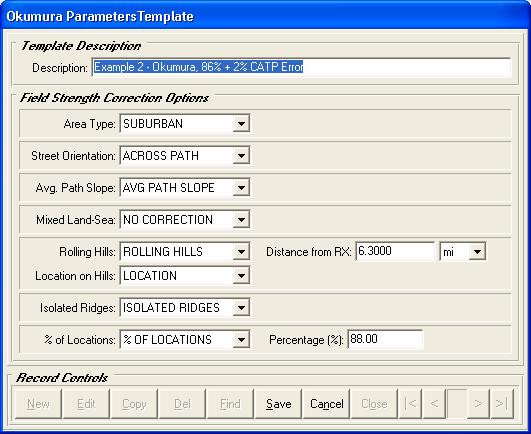Cancel the current edit
The width and height of the screenshot is (531, 434).
click(x=326, y=404)
